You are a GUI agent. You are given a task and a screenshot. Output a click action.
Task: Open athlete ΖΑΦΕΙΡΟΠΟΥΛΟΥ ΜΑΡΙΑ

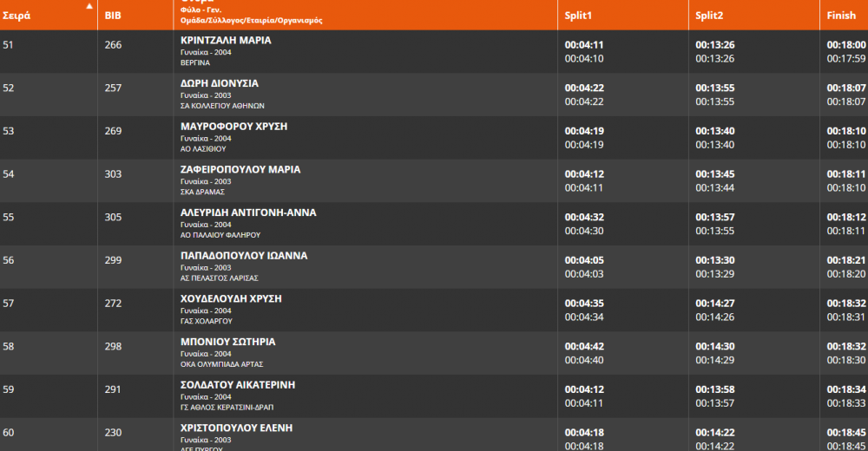[240, 170]
